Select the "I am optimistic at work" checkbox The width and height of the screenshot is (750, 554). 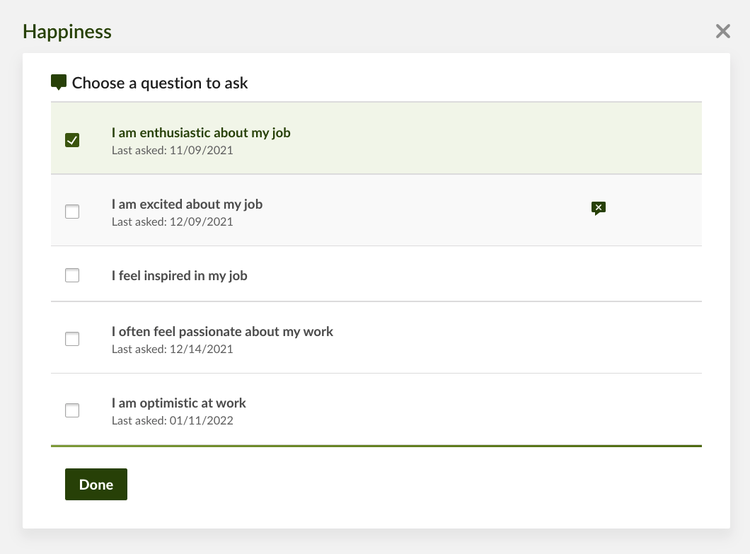(x=72, y=410)
